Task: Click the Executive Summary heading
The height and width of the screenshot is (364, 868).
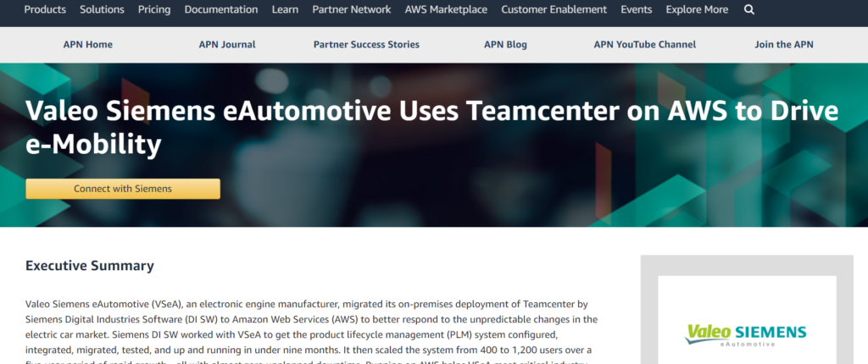Action: pyautogui.click(x=90, y=266)
